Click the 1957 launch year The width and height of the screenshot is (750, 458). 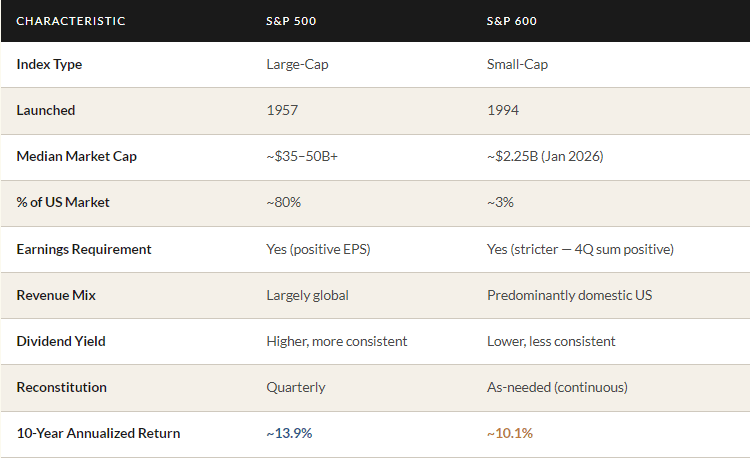(x=283, y=110)
